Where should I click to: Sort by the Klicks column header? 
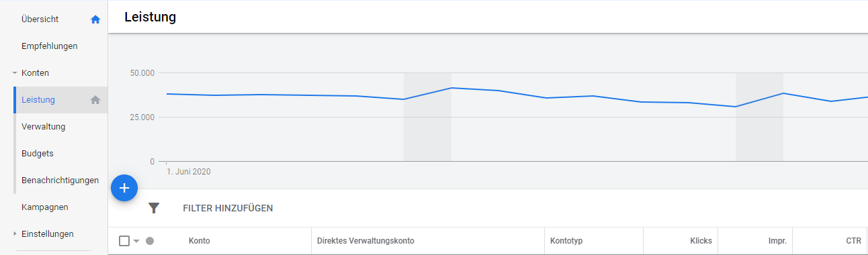point(701,241)
